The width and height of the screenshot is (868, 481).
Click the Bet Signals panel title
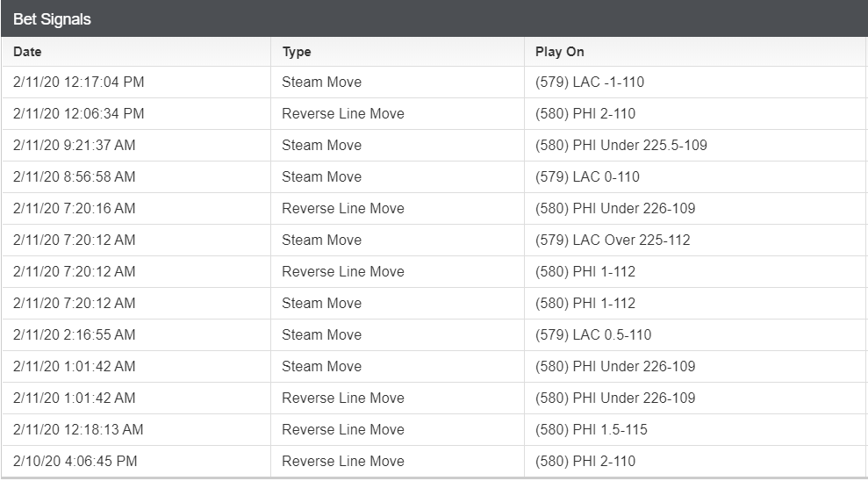coord(52,18)
